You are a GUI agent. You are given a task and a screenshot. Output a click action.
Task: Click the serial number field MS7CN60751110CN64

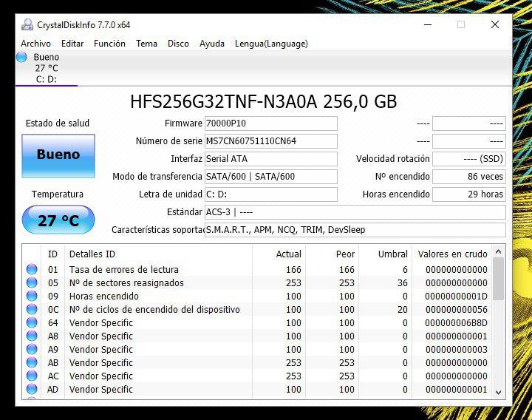point(270,141)
